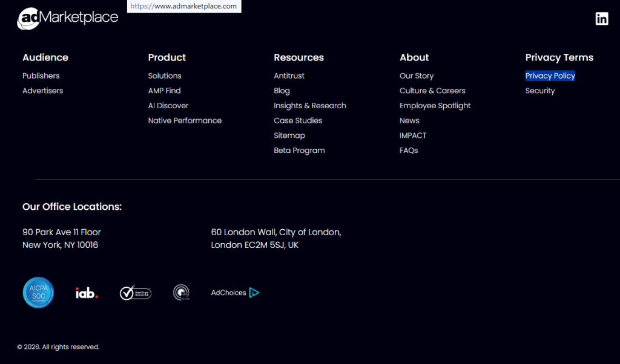The image size is (620, 364).
Task: View the Beta Program link
Action: pyautogui.click(x=299, y=151)
